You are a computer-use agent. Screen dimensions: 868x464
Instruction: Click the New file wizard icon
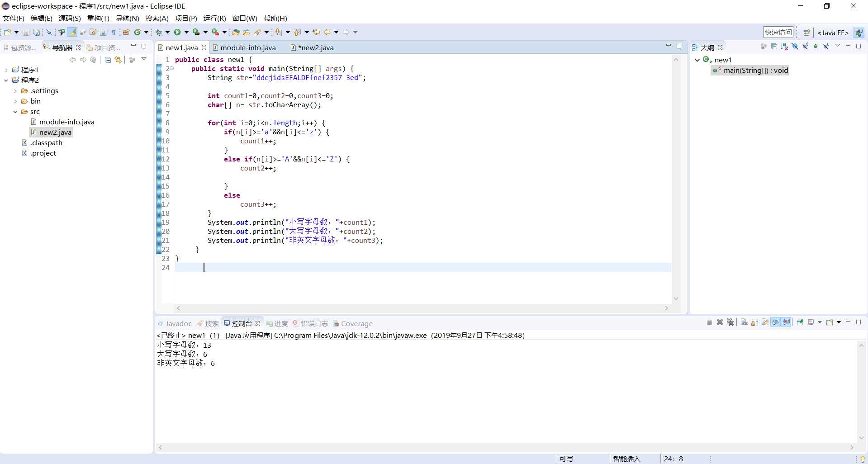[x=7, y=32]
